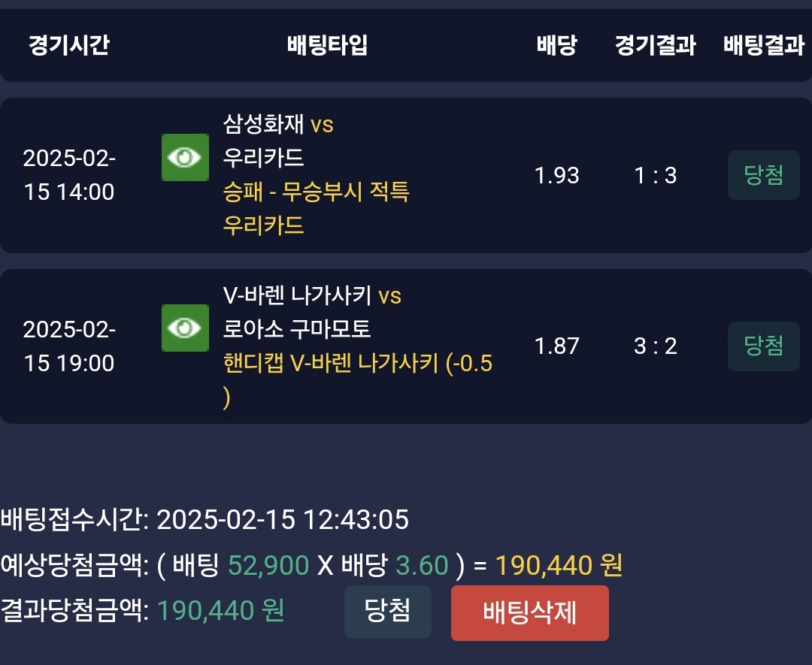Click the 당첨 button next to 배팅삭제
The height and width of the screenshot is (665, 812).
(387, 612)
